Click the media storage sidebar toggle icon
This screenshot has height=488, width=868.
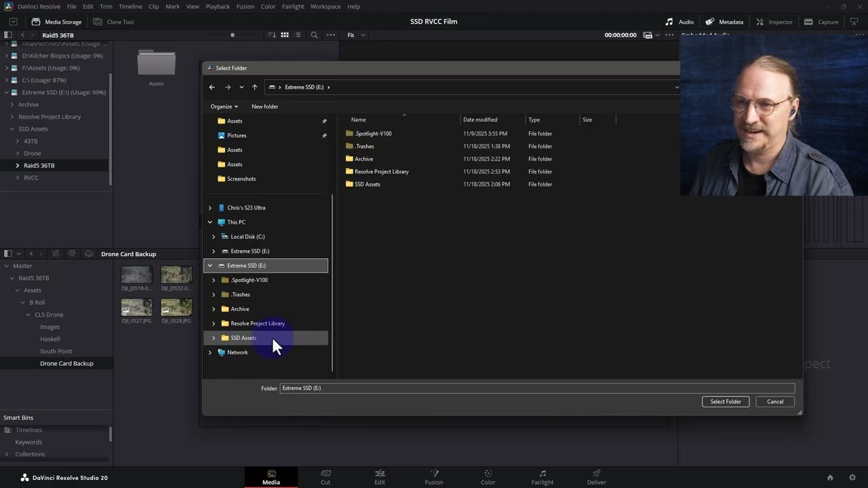click(8, 35)
